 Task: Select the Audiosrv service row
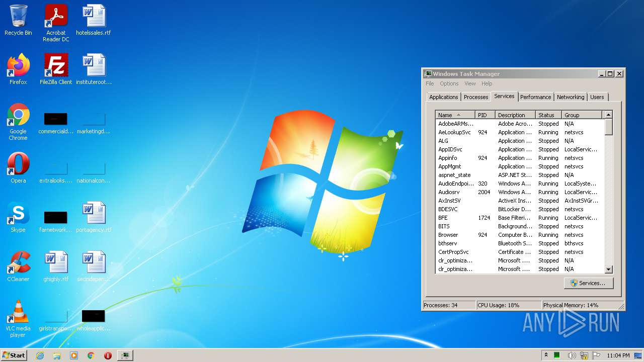point(520,192)
